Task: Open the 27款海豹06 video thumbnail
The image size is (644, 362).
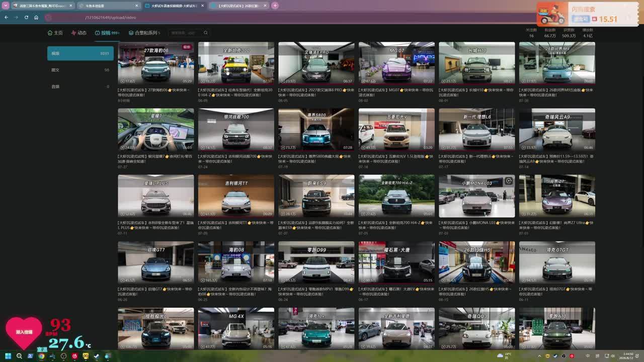Action: coord(155,63)
